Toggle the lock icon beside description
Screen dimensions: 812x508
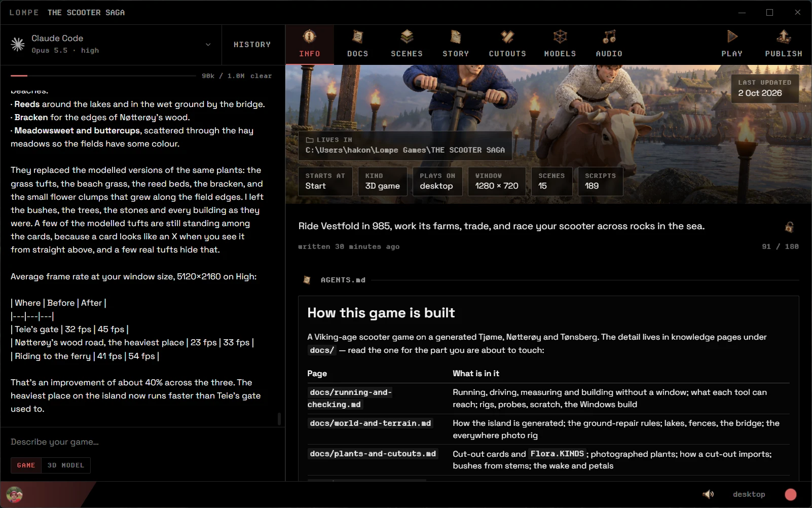coord(789,227)
